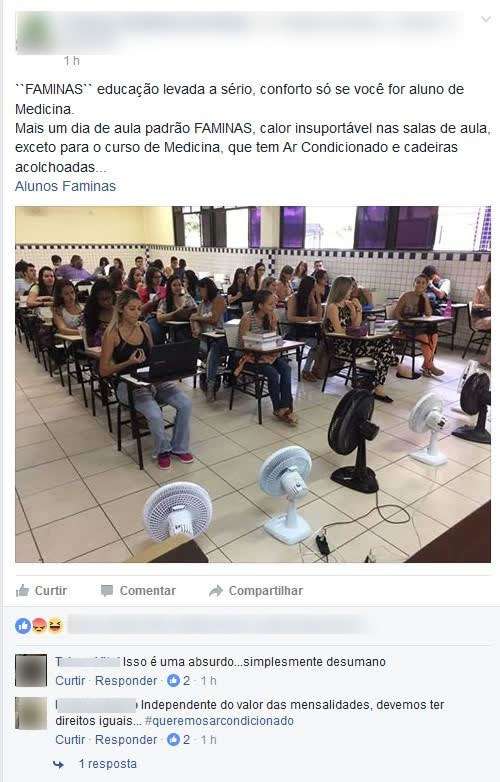Click like count icon on first comment
The width and height of the screenshot is (500, 782).
(x=173, y=680)
